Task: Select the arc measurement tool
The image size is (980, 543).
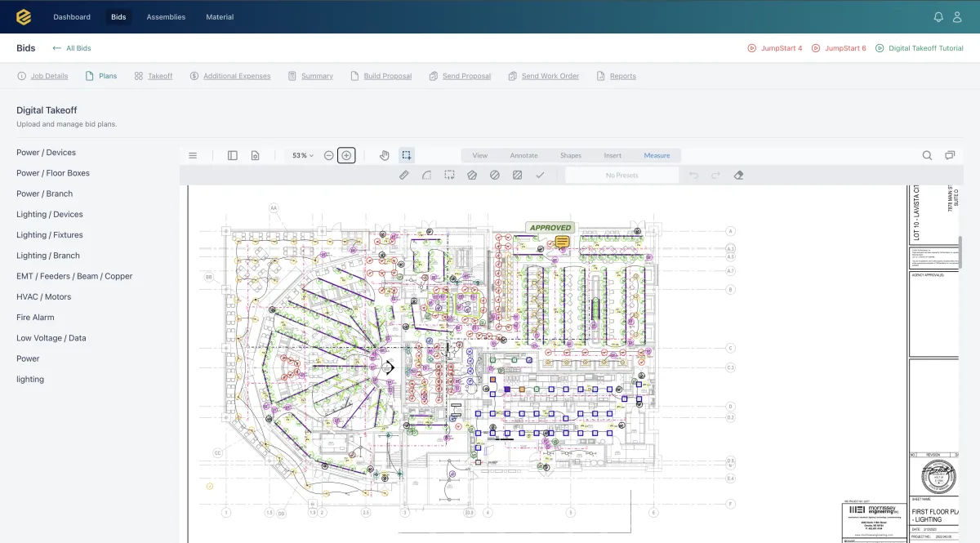Action: coord(426,175)
